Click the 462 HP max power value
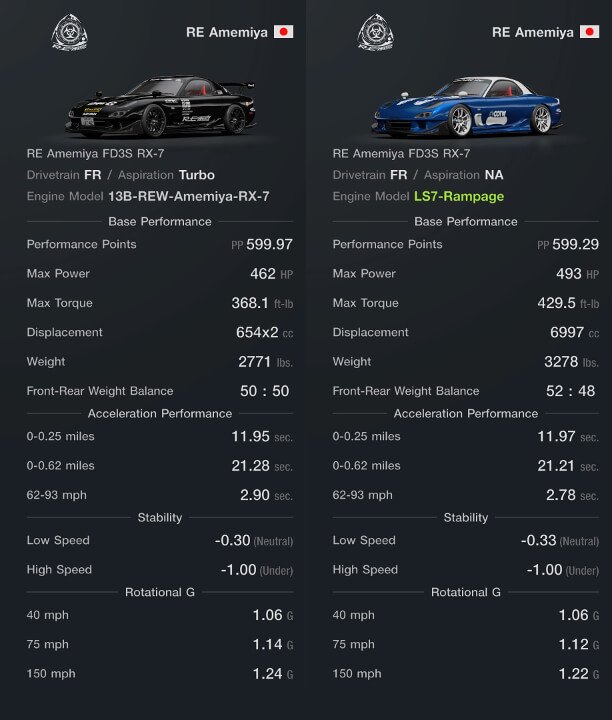The height and width of the screenshot is (720, 612). point(271,274)
